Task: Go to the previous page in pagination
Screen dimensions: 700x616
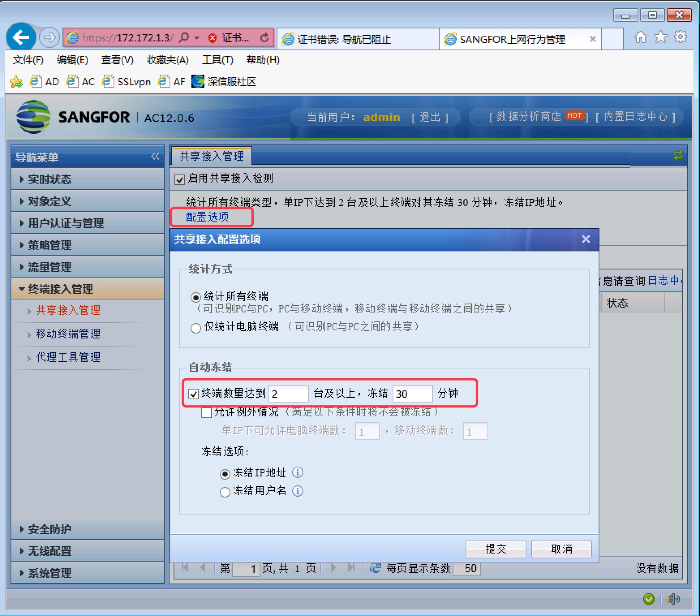Action: (203, 568)
